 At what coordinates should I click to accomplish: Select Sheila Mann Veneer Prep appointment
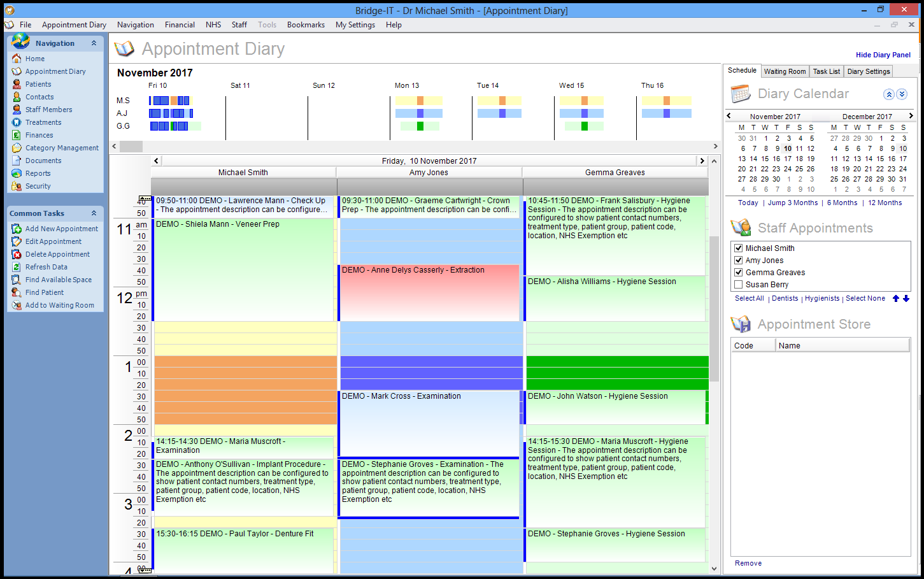[x=244, y=269]
